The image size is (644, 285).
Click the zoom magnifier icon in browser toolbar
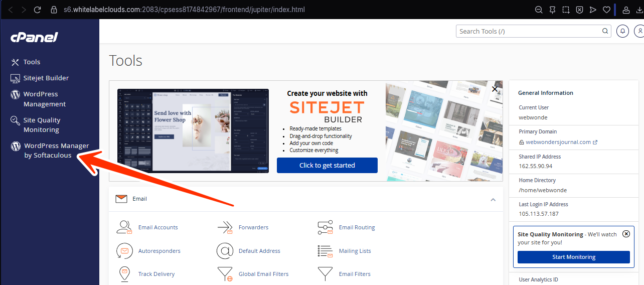(x=539, y=10)
